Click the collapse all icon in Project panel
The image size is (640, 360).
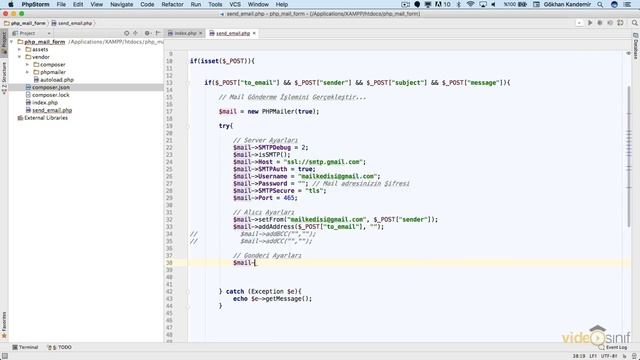[136, 33]
